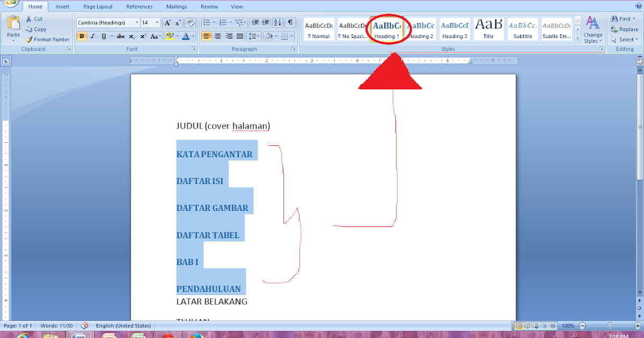Open Change Styles menu
This screenshot has height=338, width=644.
pos(593,30)
